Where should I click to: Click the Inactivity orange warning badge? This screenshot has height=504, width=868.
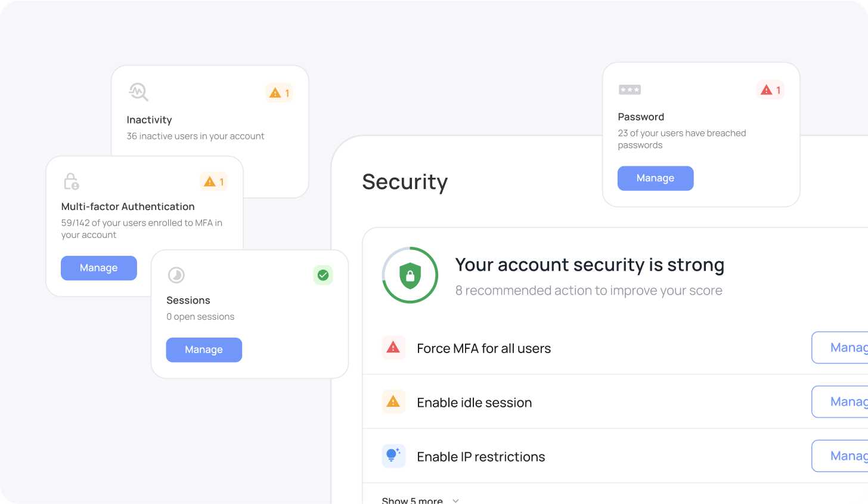pyautogui.click(x=280, y=93)
